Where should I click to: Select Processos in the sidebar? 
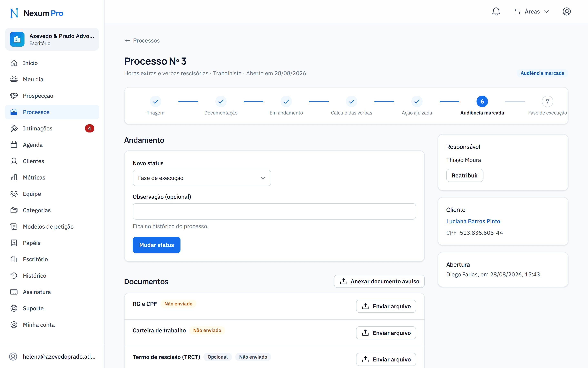coord(52,112)
